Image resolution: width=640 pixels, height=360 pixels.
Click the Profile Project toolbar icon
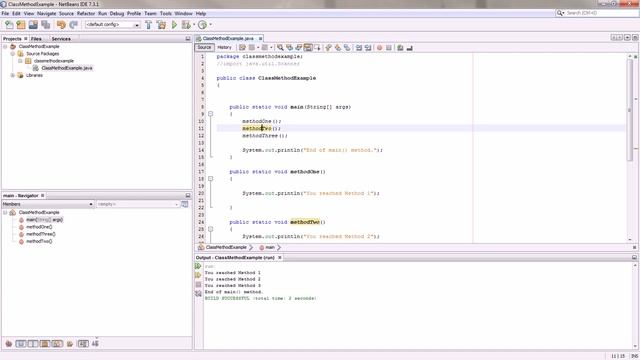[x=202, y=25]
